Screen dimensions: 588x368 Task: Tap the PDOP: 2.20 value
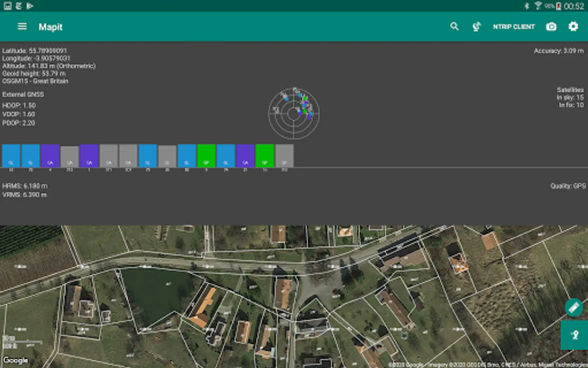pyautogui.click(x=19, y=123)
